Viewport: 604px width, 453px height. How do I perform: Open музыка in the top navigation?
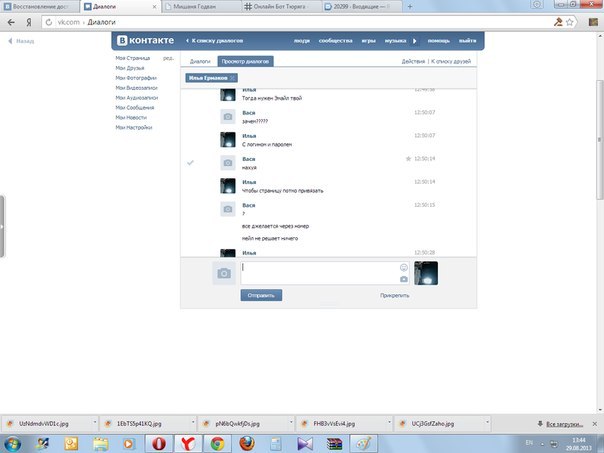[395, 41]
